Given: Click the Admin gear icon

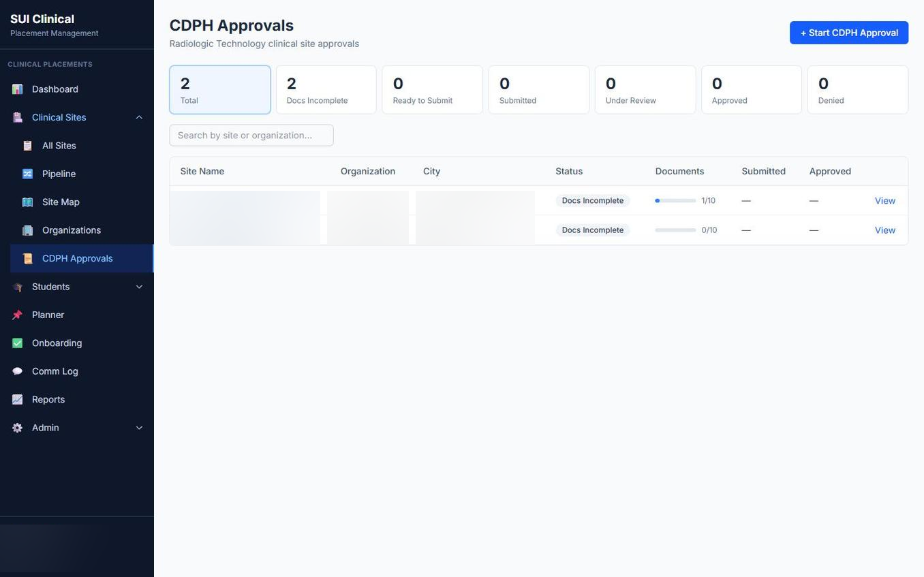Looking at the screenshot, I should pos(16,427).
